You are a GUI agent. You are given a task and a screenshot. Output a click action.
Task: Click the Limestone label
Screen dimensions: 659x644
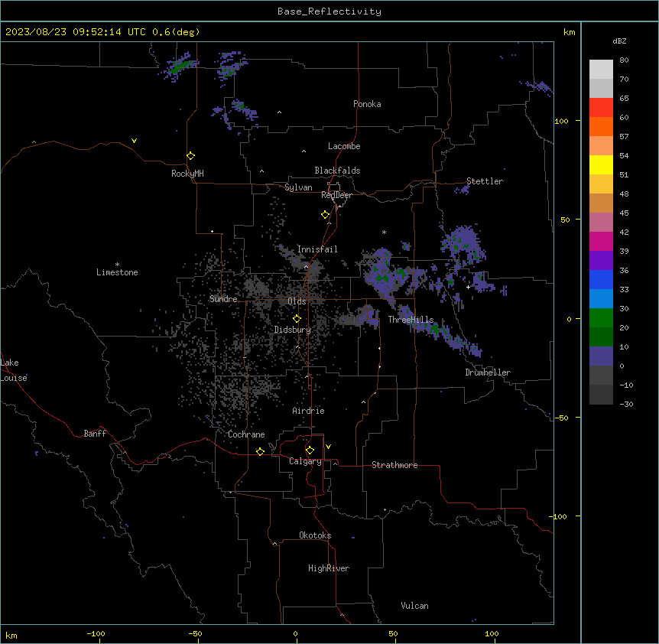coord(117,272)
